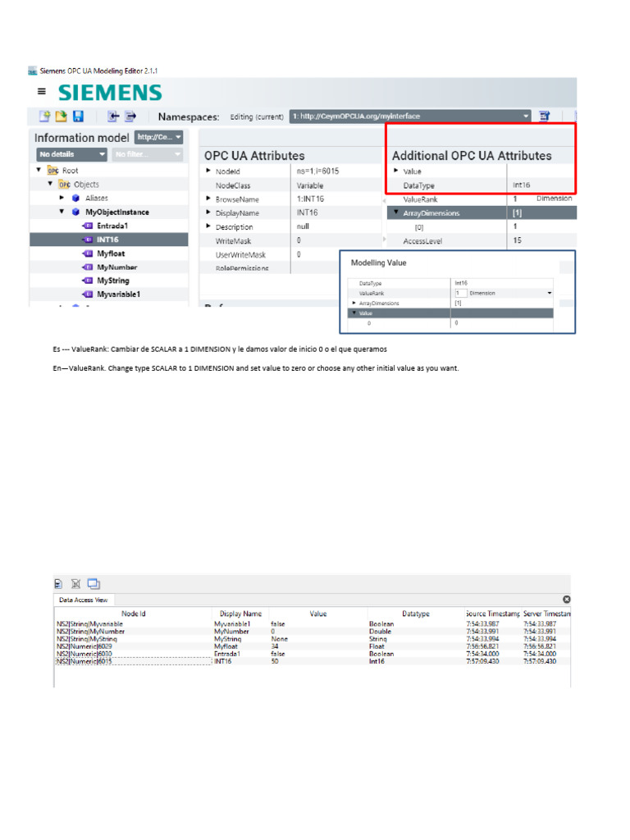The width and height of the screenshot is (630, 840).
Task: Click the Root OPC folder icon
Action: click(x=52, y=171)
